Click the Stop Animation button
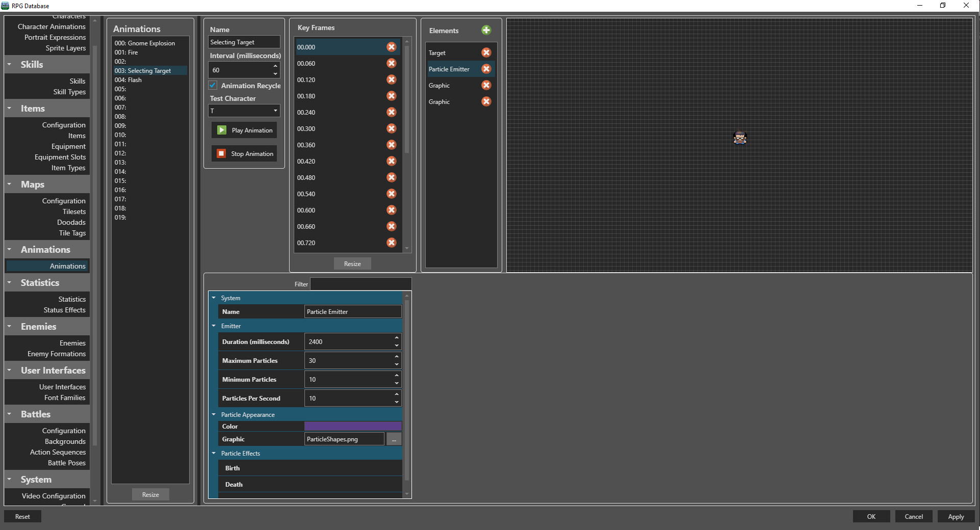 click(243, 153)
